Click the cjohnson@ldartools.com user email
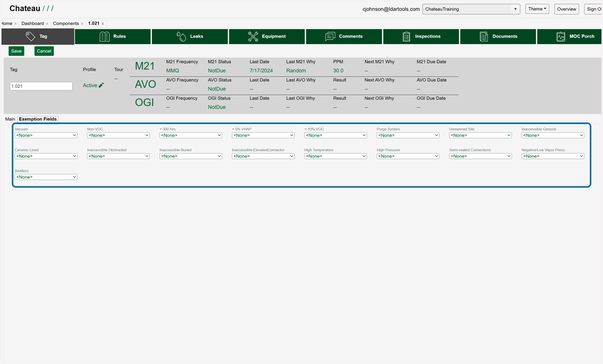Viewport: 603px width, 364px height. (391, 9)
